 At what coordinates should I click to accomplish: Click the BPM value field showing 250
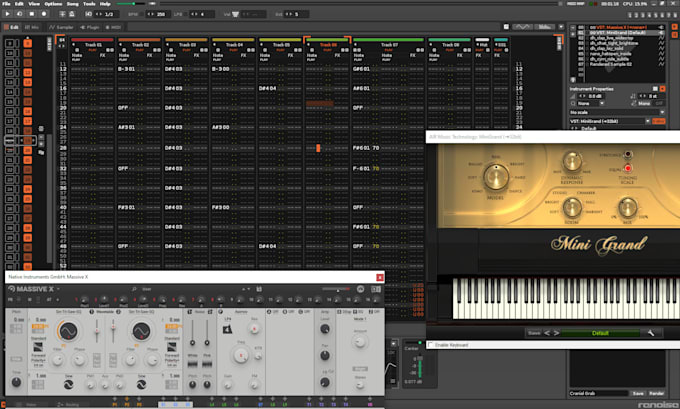[x=157, y=14]
